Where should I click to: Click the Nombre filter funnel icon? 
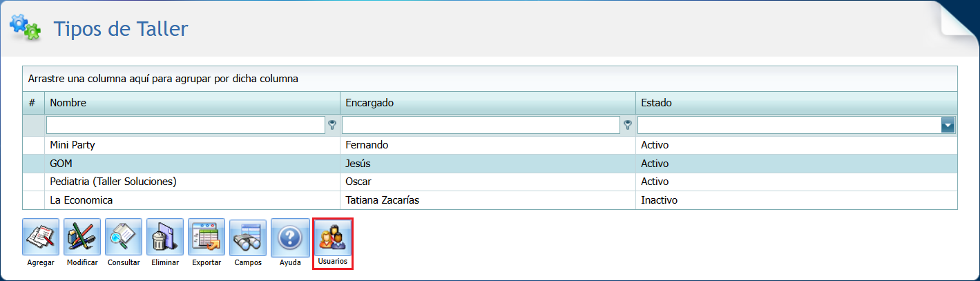[333, 125]
